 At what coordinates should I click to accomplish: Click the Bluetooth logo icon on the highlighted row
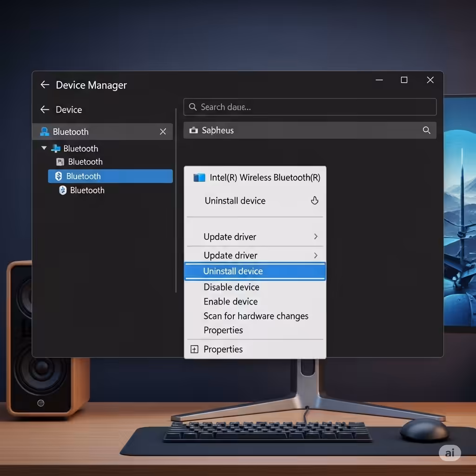(59, 176)
